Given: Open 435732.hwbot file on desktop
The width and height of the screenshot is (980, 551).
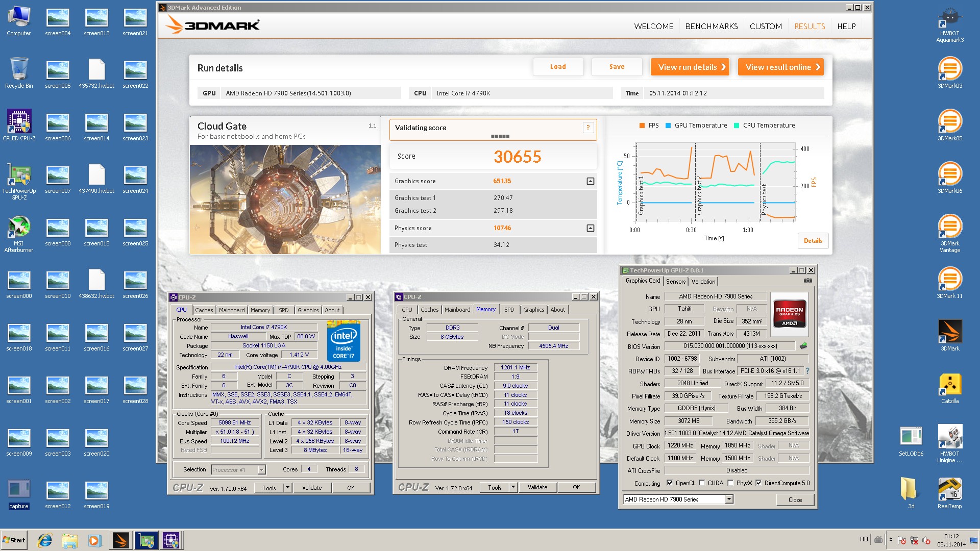Looking at the screenshot, I should [x=96, y=72].
